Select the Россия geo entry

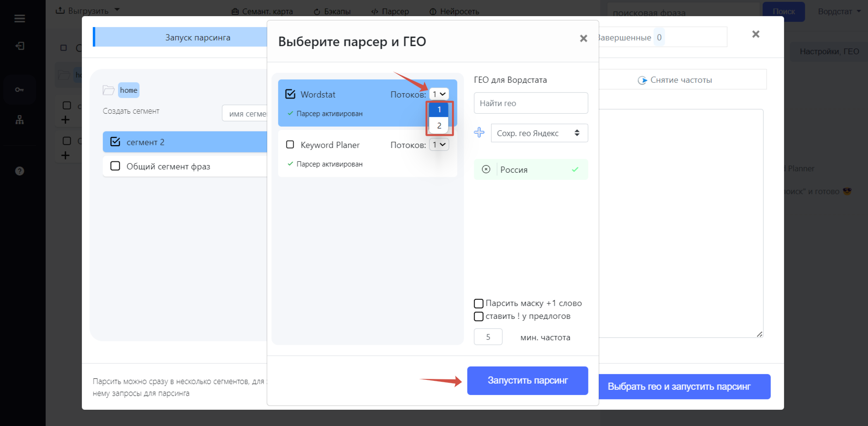coord(531,169)
